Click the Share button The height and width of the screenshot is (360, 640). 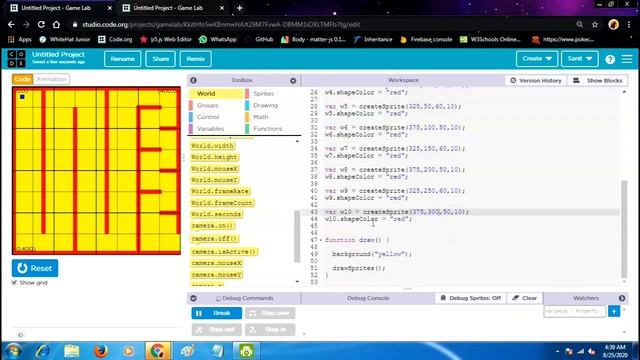[x=160, y=59]
